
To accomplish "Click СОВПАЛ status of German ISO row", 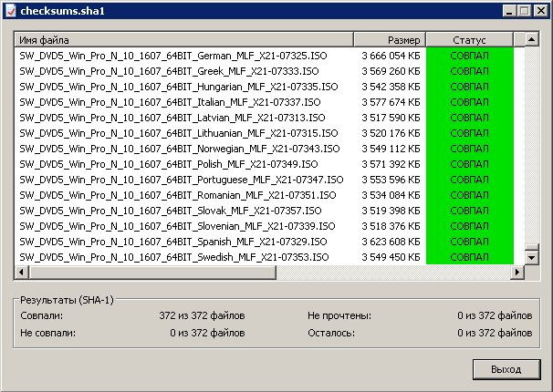I will [x=469, y=56].
